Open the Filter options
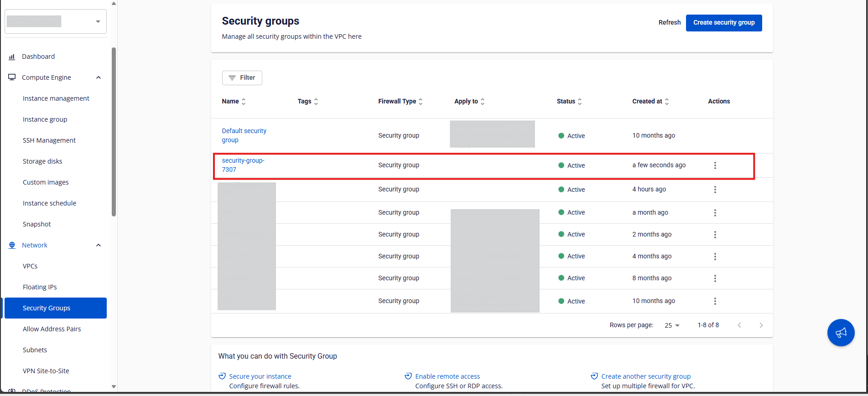The image size is (868, 396). [x=242, y=78]
